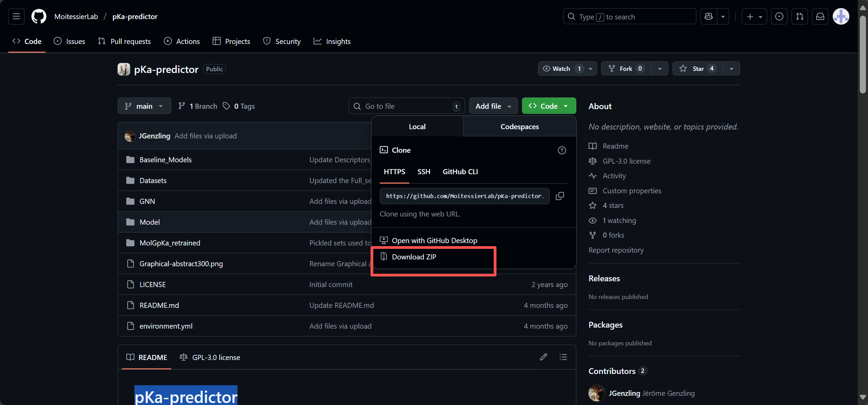Star the pKa-predictor repository

tap(698, 69)
